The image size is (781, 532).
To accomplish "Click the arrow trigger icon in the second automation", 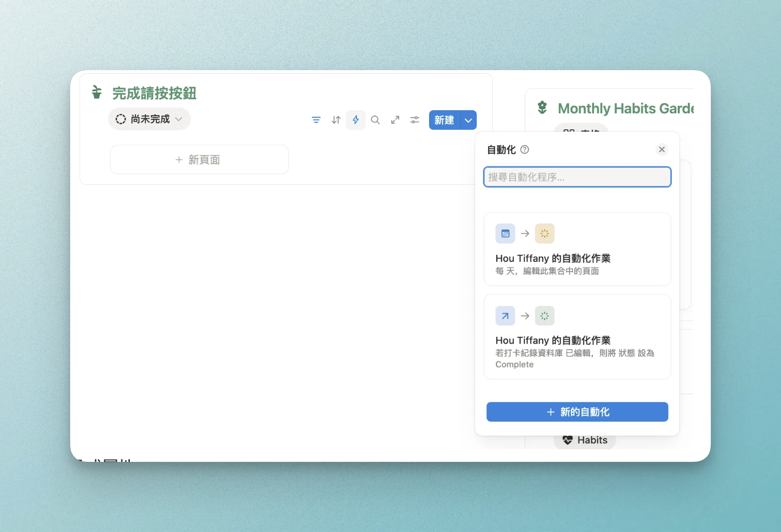I will [x=505, y=316].
